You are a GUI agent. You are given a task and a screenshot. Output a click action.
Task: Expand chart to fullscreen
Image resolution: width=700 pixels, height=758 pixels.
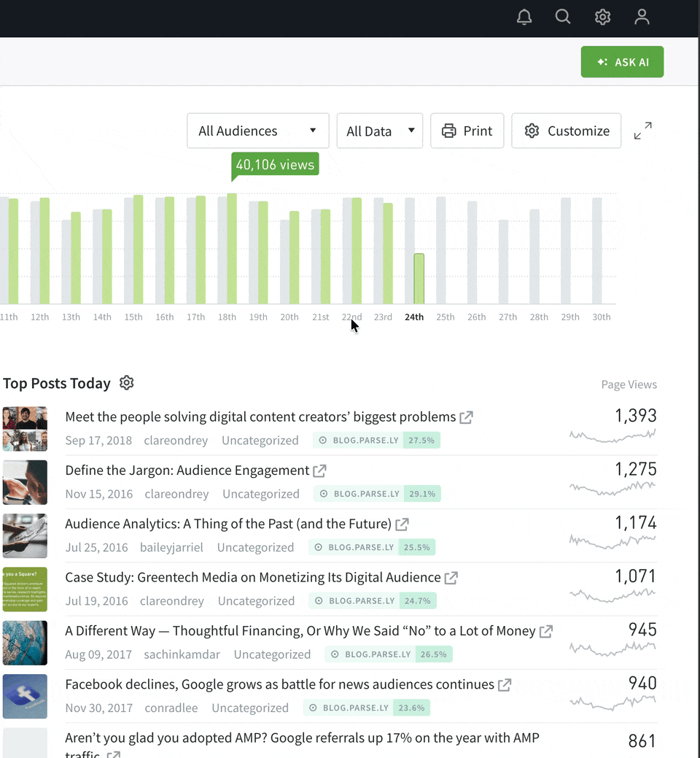point(642,131)
